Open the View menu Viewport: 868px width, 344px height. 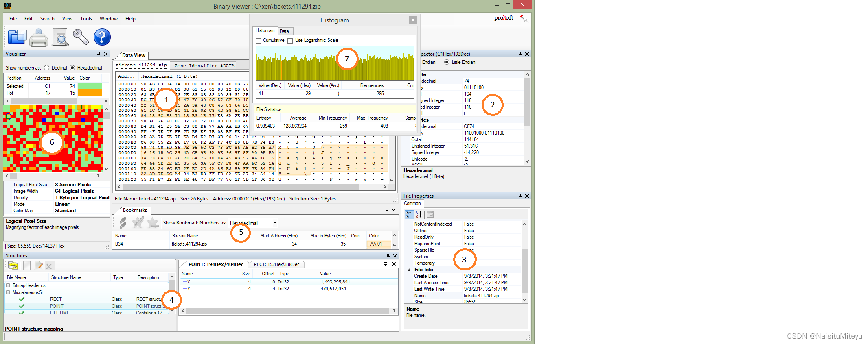tap(67, 19)
